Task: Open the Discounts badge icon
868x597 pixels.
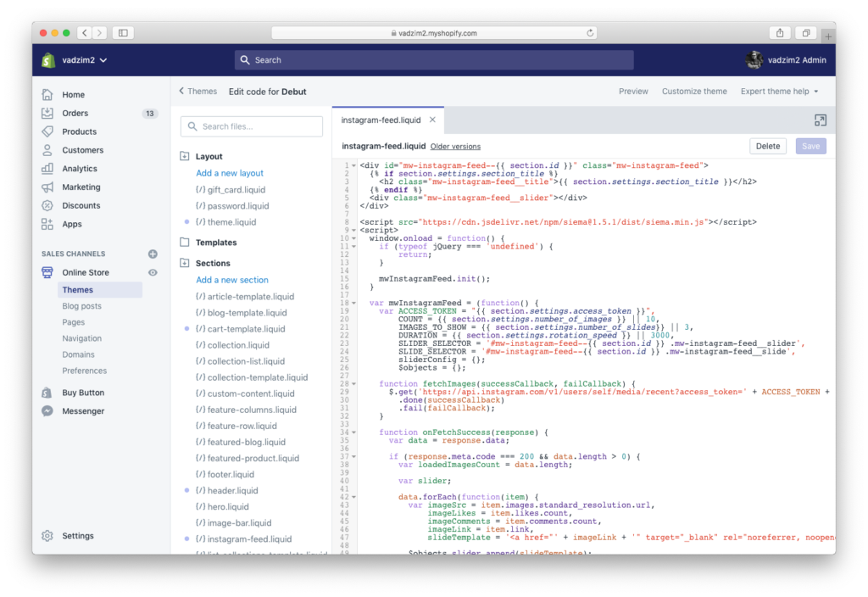Action: (47, 205)
